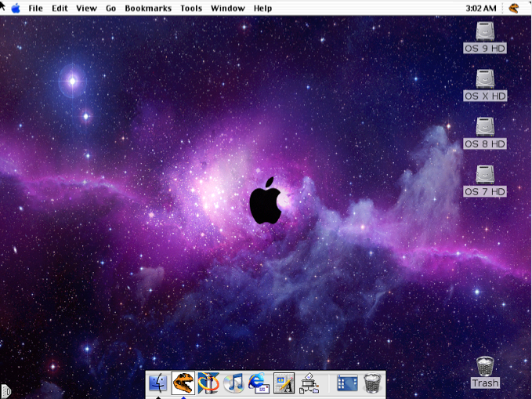The width and height of the screenshot is (532, 399).
Task: Select the OS X HD drive icon
Action: 485,79
